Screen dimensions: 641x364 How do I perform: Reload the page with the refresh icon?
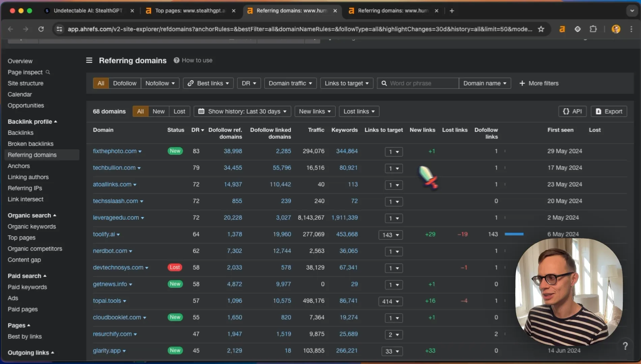point(41,29)
